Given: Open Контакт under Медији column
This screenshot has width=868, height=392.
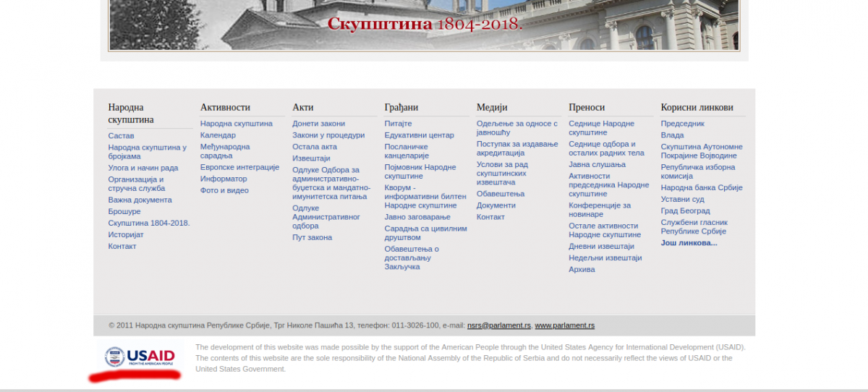Looking at the screenshot, I should 490,217.
